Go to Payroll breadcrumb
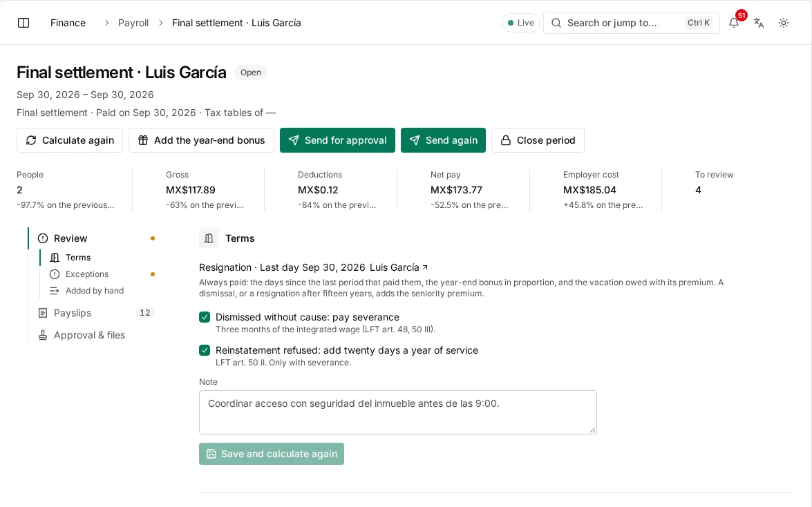 click(133, 23)
